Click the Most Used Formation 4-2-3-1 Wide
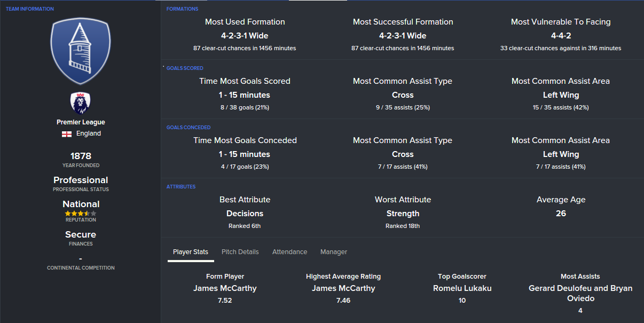 (x=245, y=36)
